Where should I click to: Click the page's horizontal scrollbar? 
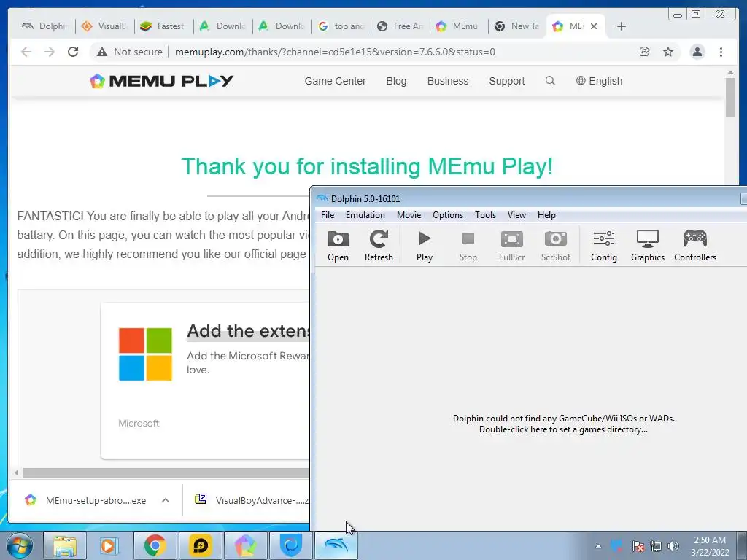pyautogui.click(x=166, y=472)
